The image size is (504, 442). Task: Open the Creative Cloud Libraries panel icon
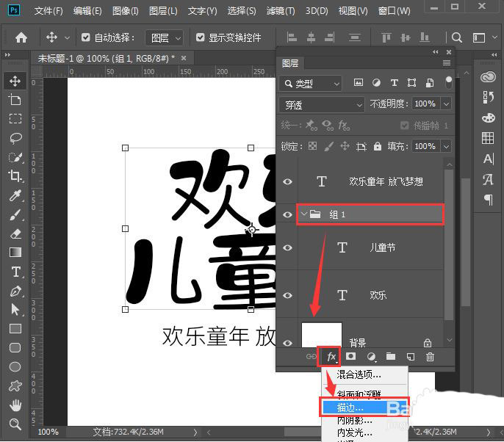[x=489, y=77]
